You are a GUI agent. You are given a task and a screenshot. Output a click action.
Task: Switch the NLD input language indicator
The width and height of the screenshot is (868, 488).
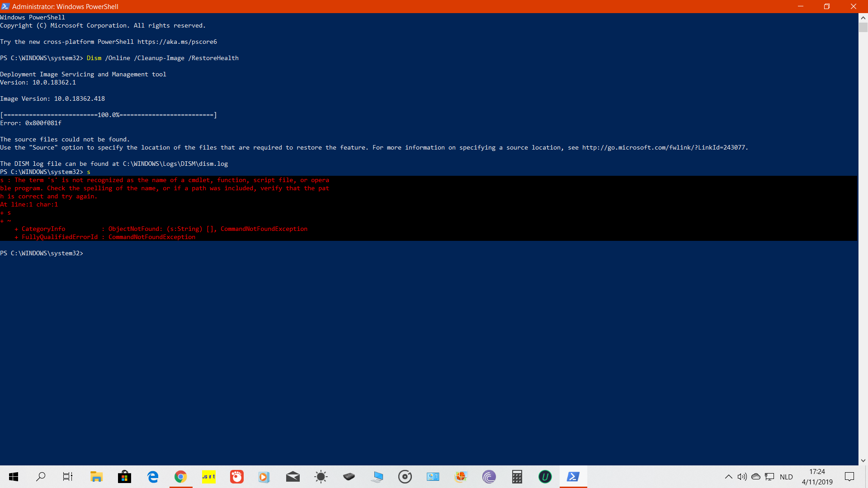coord(786,477)
